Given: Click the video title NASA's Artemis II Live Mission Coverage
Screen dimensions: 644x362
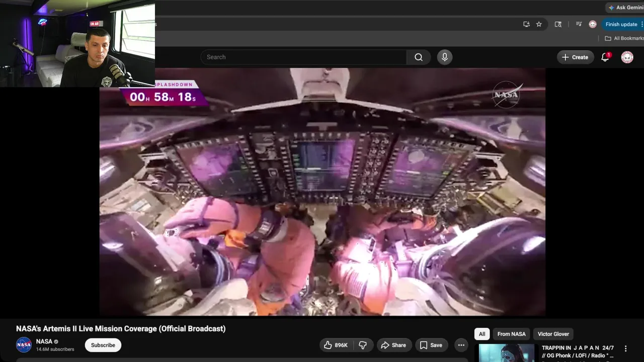Looking at the screenshot, I should tap(121, 328).
